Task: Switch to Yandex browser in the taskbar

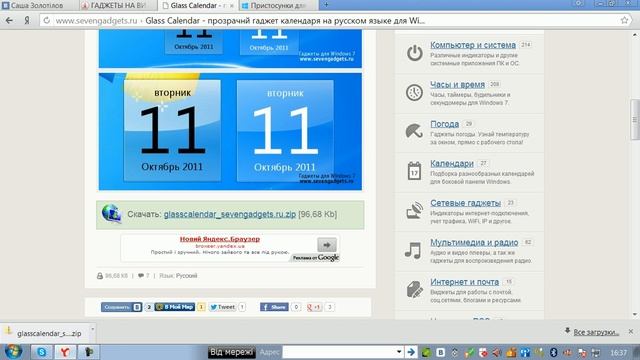Action: click(64, 352)
